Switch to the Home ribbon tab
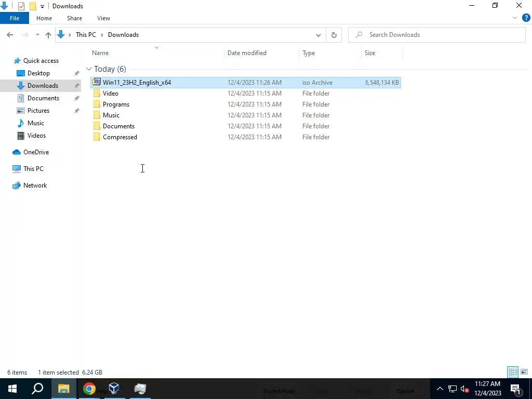The height and width of the screenshot is (399, 532). (x=44, y=18)
